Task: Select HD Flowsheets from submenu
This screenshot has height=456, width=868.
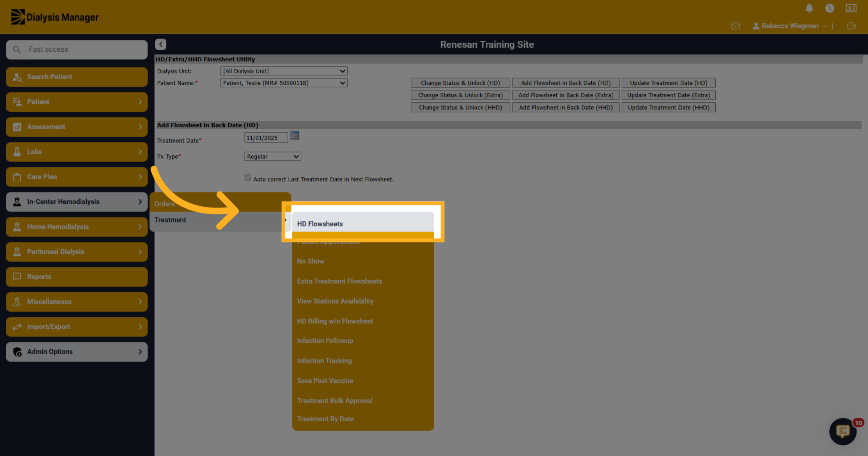Action: tap(363, 224)
